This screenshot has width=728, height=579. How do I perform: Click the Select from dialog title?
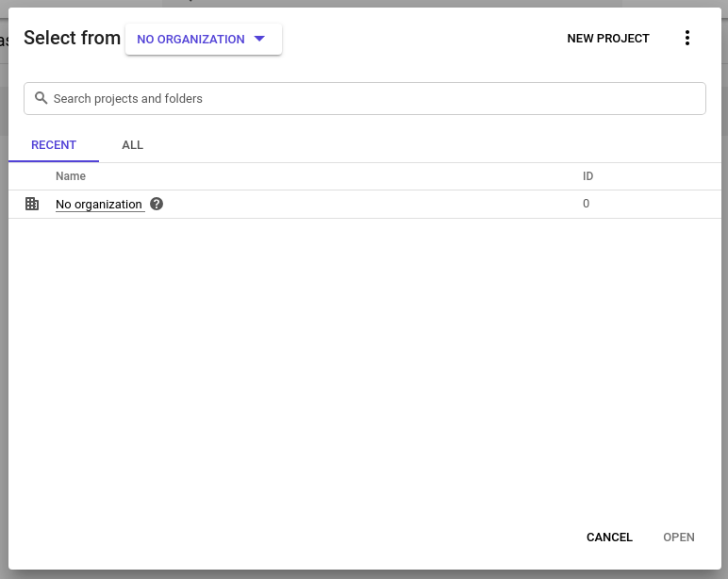pyautogui.click(x=72, y=39)
